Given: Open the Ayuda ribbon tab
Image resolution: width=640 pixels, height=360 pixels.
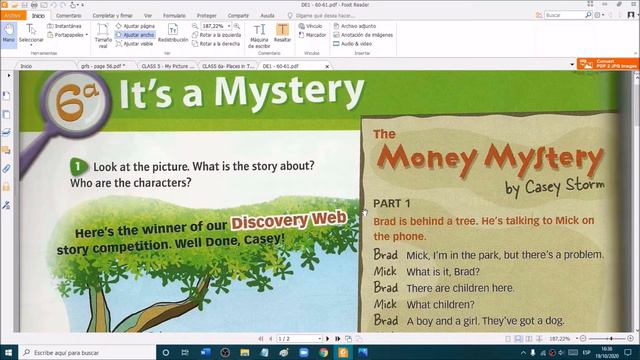Looking at the screenshot, I should (x=267, y=16).
